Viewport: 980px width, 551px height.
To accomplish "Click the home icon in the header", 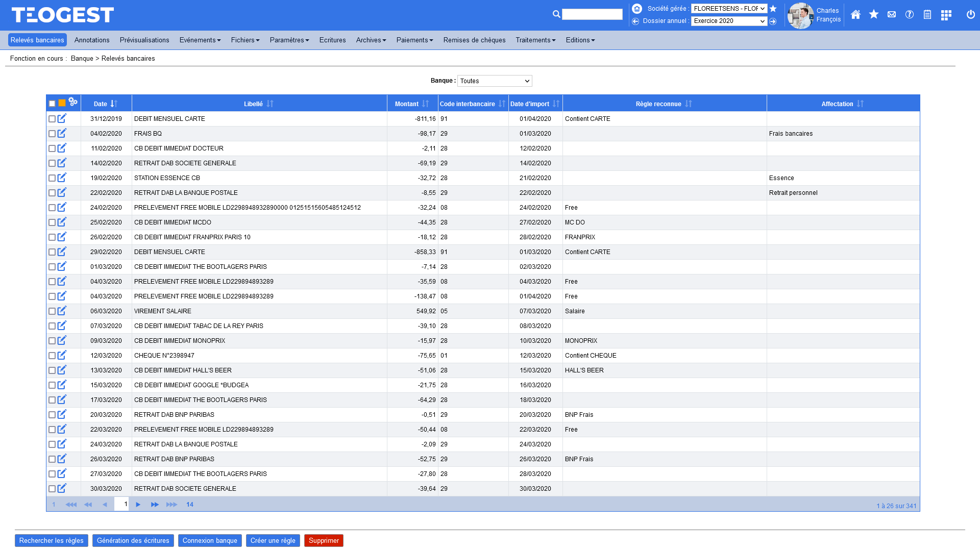I will point(855,15).
